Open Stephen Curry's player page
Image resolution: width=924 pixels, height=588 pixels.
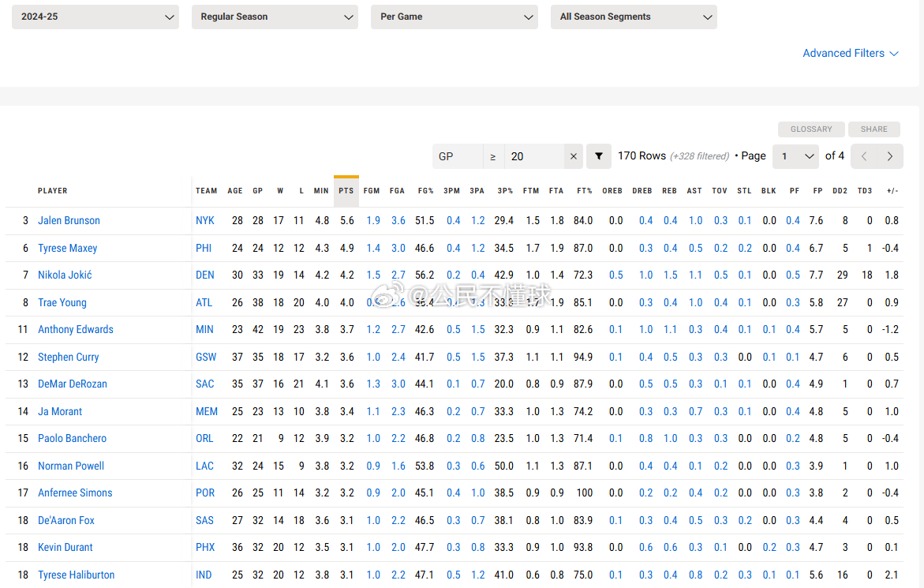coord(69,357)
